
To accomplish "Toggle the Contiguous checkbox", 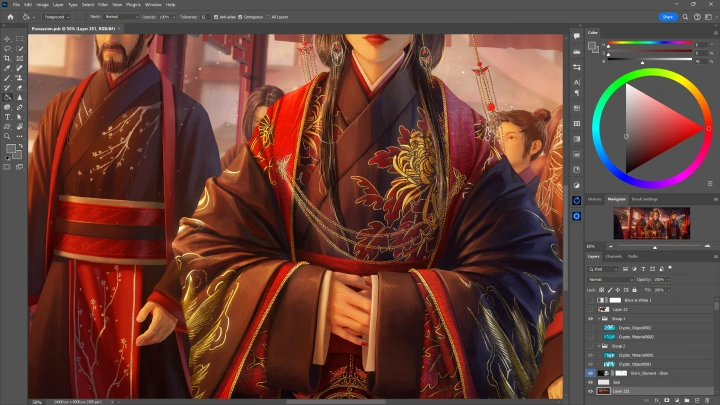I will click(240, 17).
